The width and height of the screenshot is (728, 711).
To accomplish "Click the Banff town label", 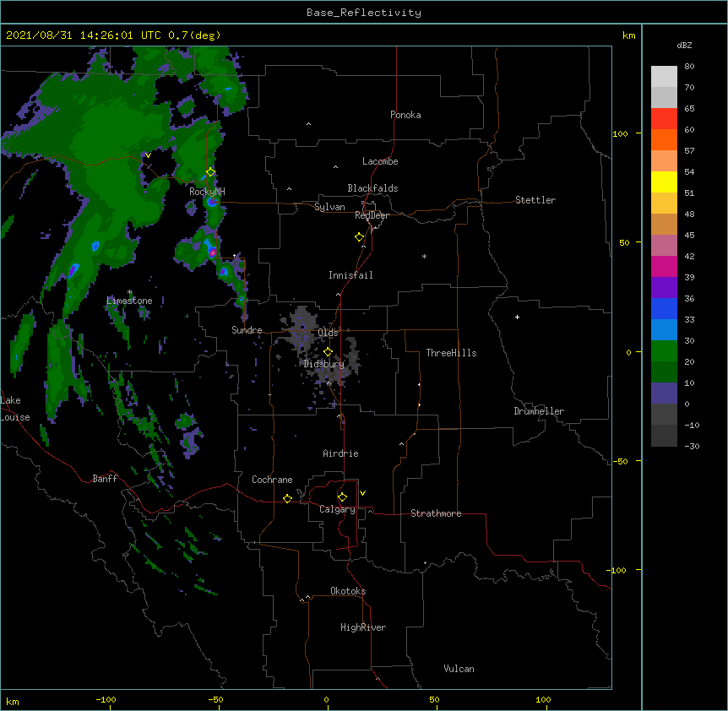I will (105, 479).
